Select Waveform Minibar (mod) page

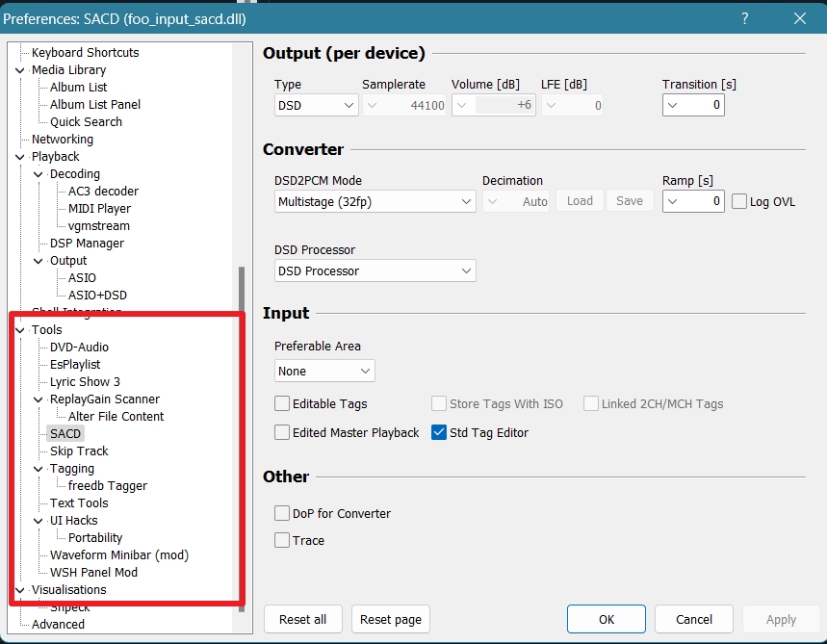point(119,555)
